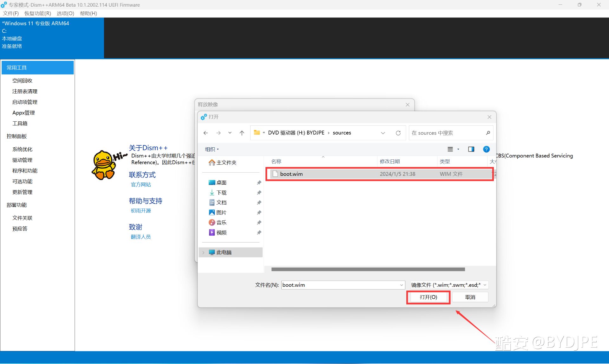Toggle the preview pane icon
Screen dimensions: 609x364
[x=471, y=149]
